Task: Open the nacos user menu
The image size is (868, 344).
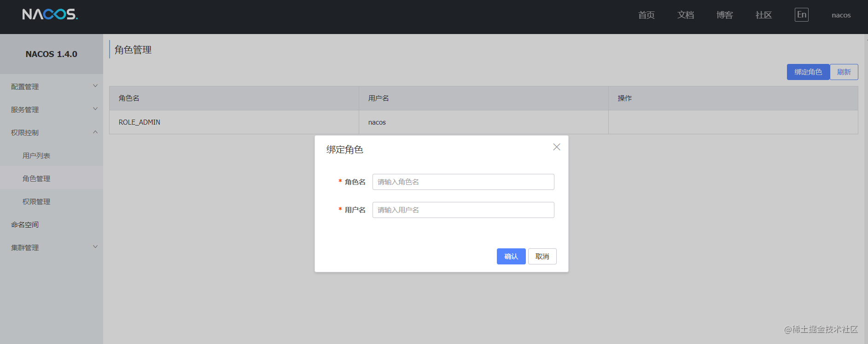Action: point(841,15)
